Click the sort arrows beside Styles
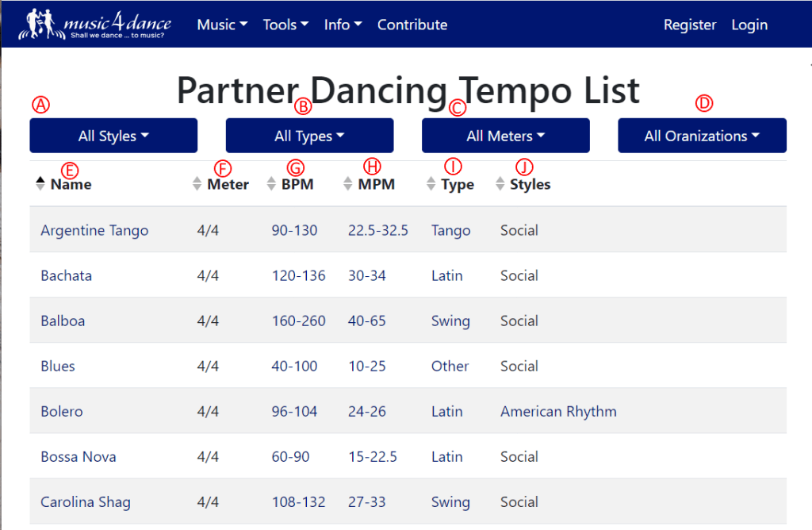Viewport: 812px width, 530px height. (500, 184)
